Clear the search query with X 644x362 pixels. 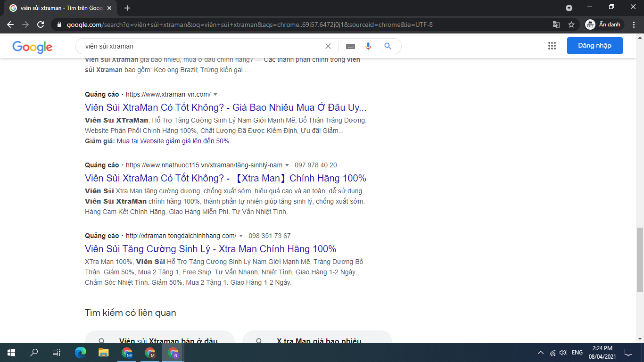[x=328, y=46]
